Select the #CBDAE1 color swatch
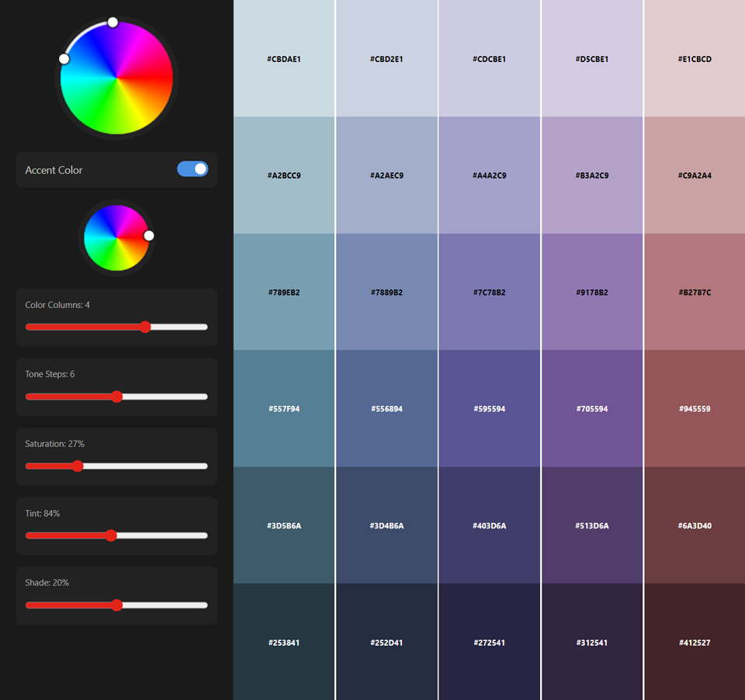This screenshot has width=745, height=700. pyautogui.click(x=283, y=59)
